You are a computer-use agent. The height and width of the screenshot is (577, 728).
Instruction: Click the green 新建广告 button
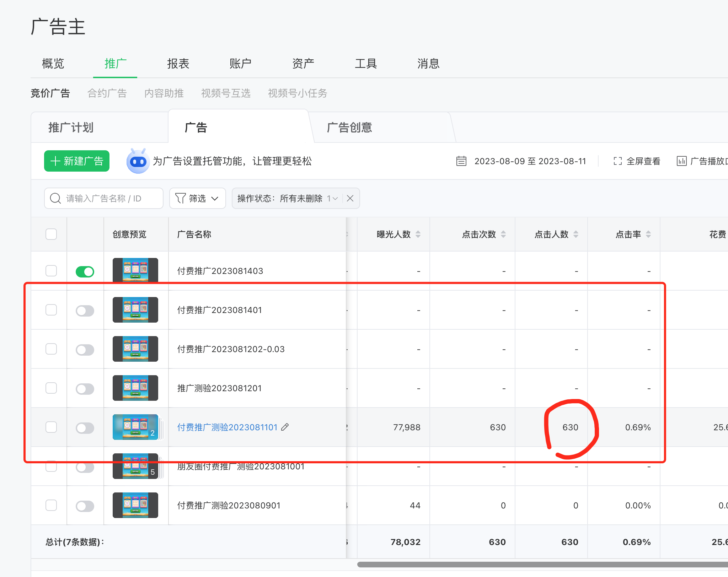click(x=77, y=161)
